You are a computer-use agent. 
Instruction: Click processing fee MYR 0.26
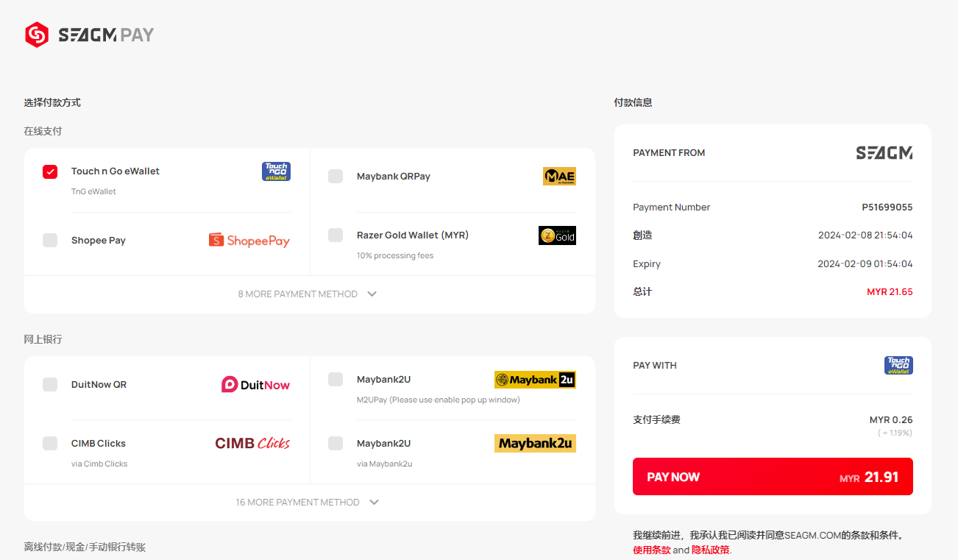click(x=891, y=419)
